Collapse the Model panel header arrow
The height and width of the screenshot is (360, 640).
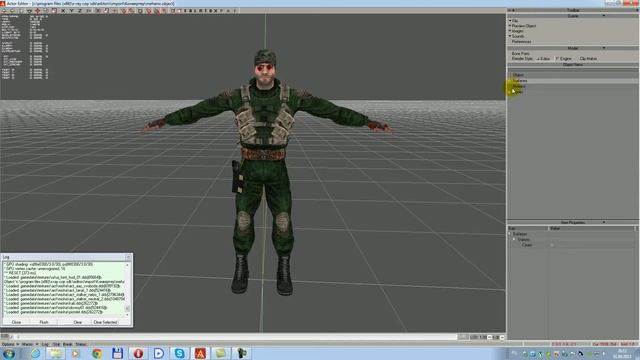click(604, 48)
